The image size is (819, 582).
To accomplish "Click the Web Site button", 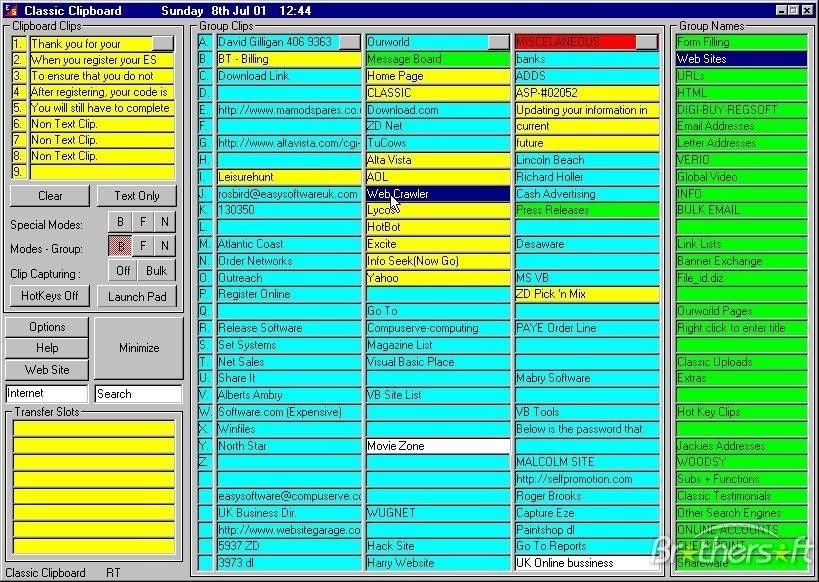I will click(47, 370).
